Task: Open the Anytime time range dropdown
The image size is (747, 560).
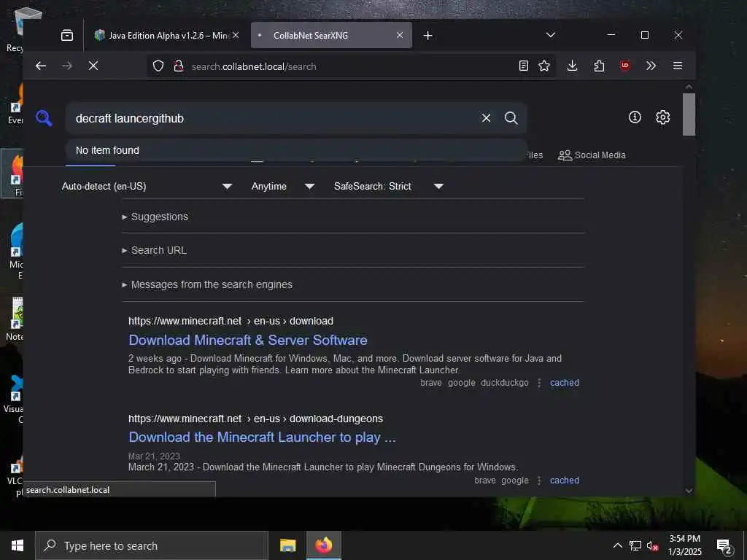Action: click(283, 186)
